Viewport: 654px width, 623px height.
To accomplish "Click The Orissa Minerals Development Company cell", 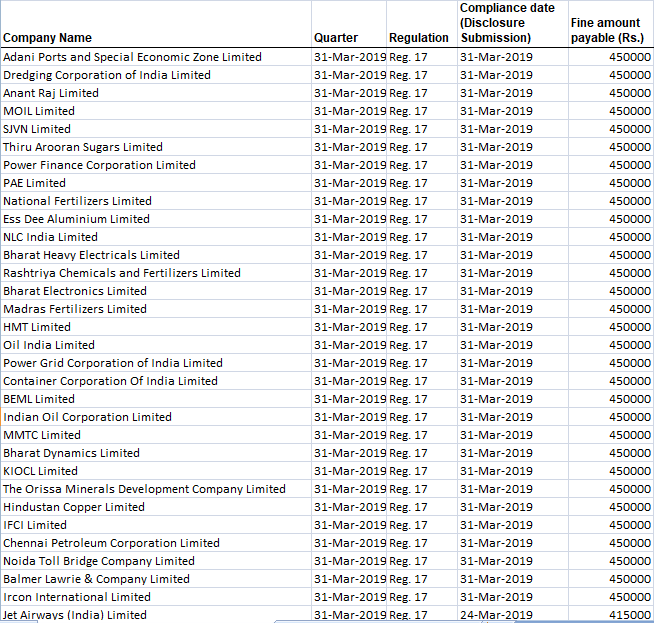I will 144,489.
